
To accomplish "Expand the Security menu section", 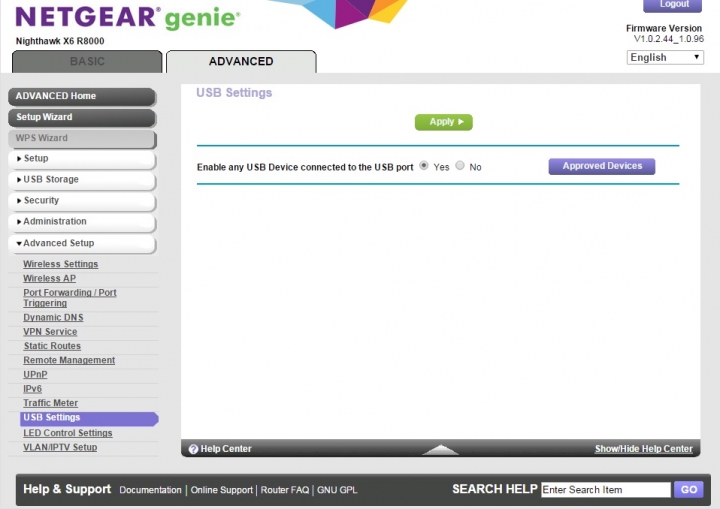I will tap(82, 201).
